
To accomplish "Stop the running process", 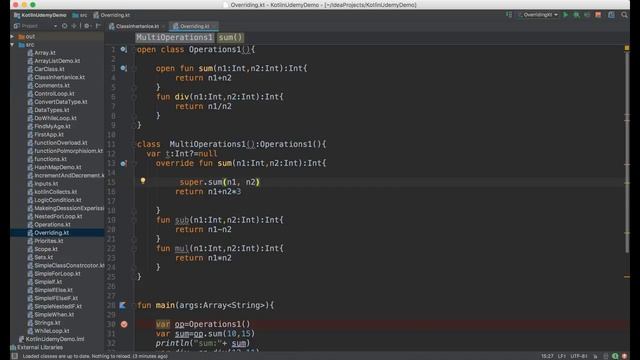I will [598, 15].
